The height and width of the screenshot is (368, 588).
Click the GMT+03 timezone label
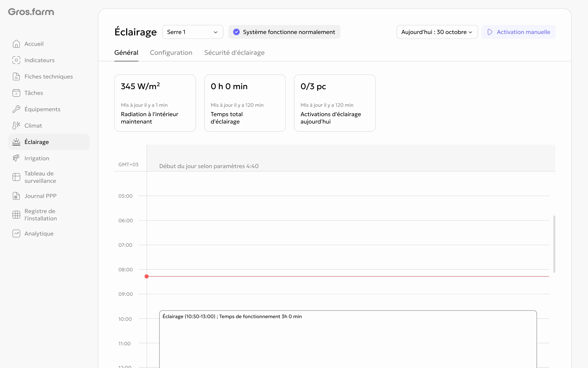128,164
